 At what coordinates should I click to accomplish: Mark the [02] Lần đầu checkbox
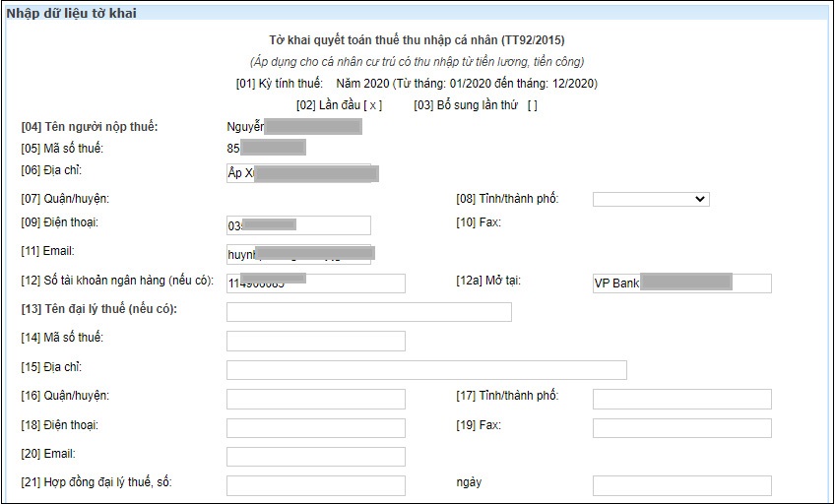point(372,105)
